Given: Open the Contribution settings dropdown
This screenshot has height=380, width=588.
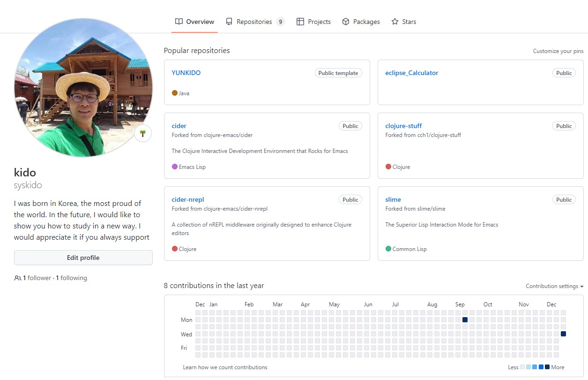Looking at the screenshot, I should tap(554, 286).
